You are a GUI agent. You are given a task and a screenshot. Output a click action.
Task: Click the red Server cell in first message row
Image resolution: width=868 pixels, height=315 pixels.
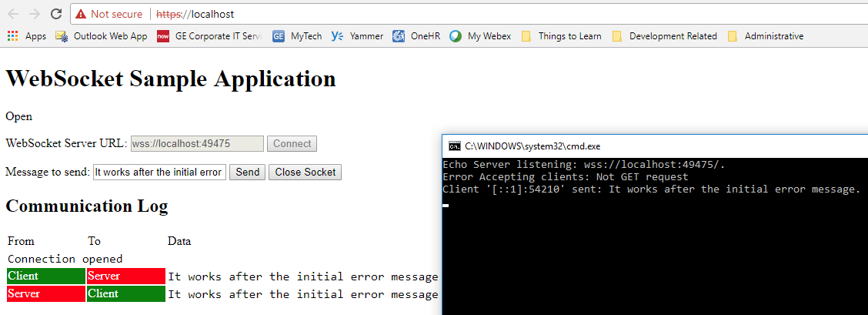coord(126,276)
